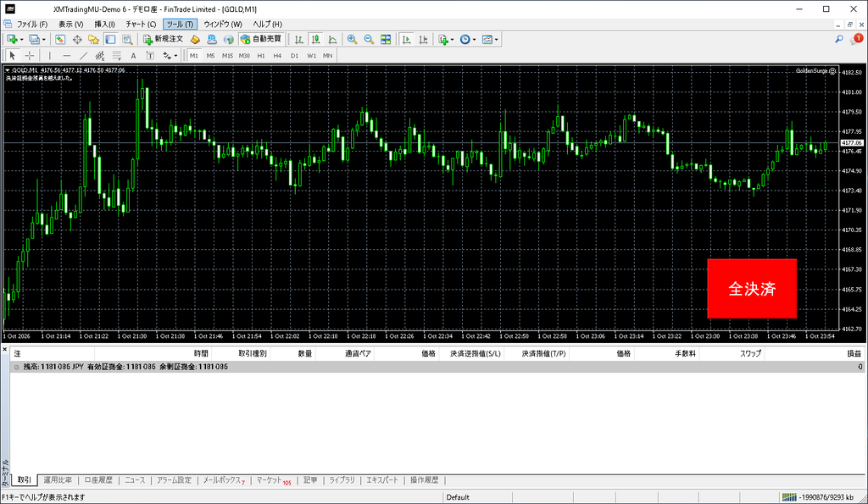
Task: Click the search magnifier icon at top right
Action: click(839, 39)
